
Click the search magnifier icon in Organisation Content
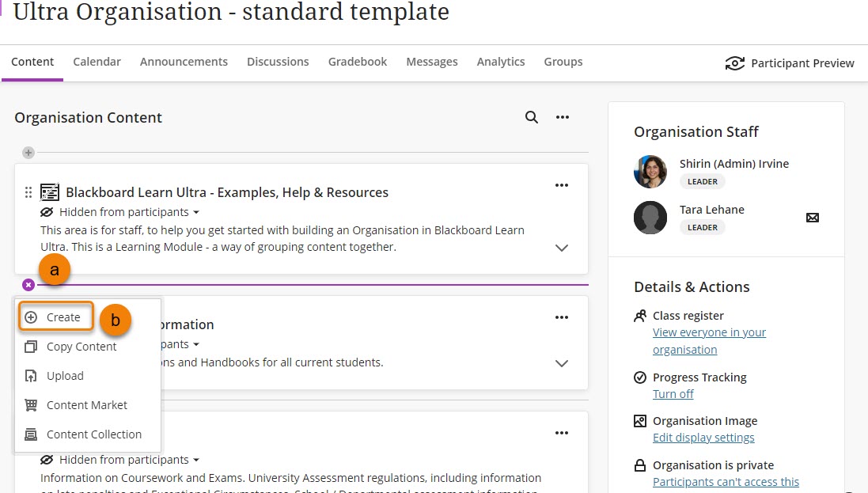532,117
